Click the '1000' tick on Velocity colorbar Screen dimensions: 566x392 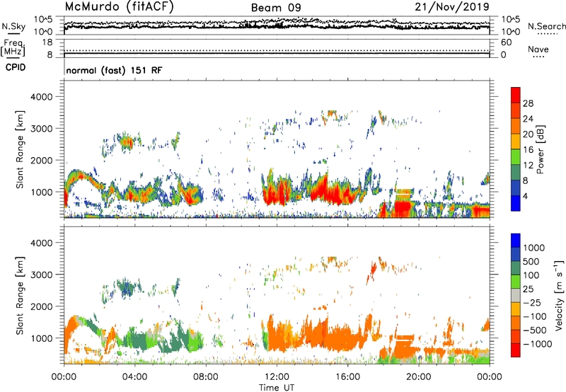[x=534, y=248]
